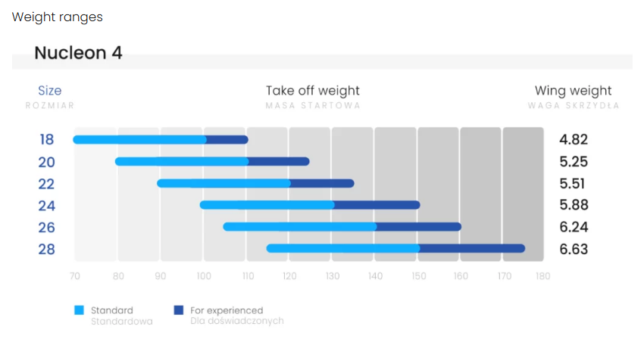Click the 180 axis tick label
The width and height of the screenshot is (644, 342).
[542, 277]
